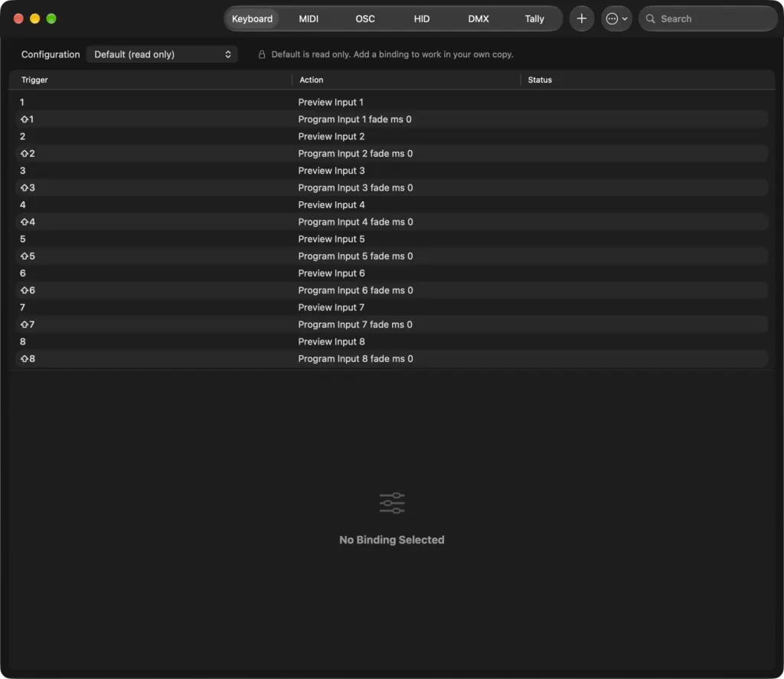Viewport: 784px width, 679px height.
Task: Switch to the DMX tab
Action: 478,18
